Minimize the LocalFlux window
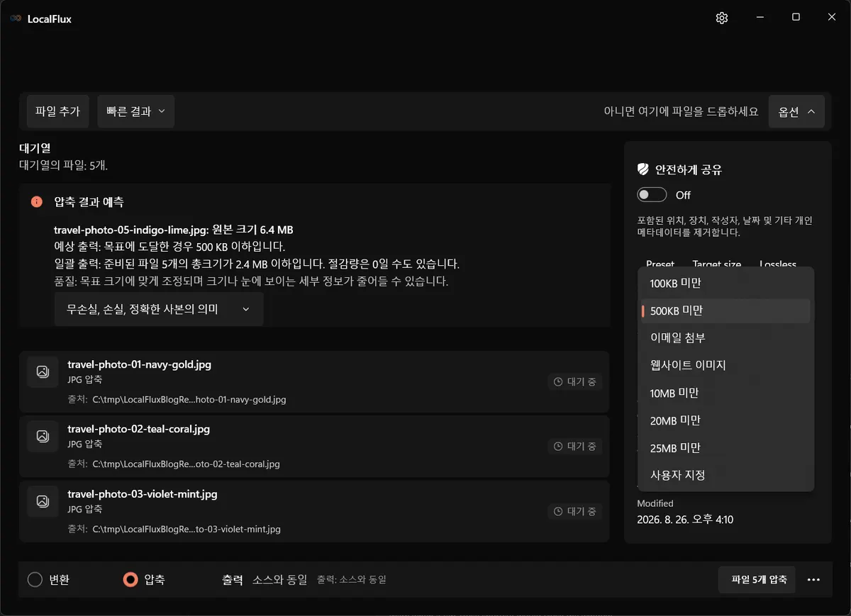This screenshot has height=616, width=851. [x=760, y=17]
